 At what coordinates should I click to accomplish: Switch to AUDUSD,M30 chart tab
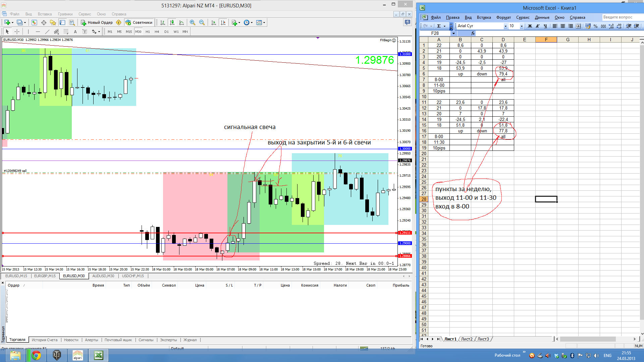(x=103, y=276)
